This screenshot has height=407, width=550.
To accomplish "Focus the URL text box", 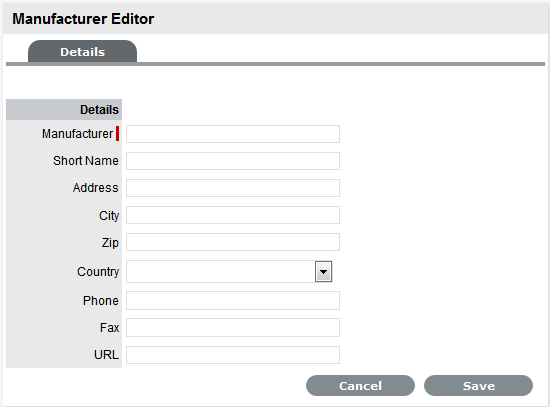I will (233, 355).
